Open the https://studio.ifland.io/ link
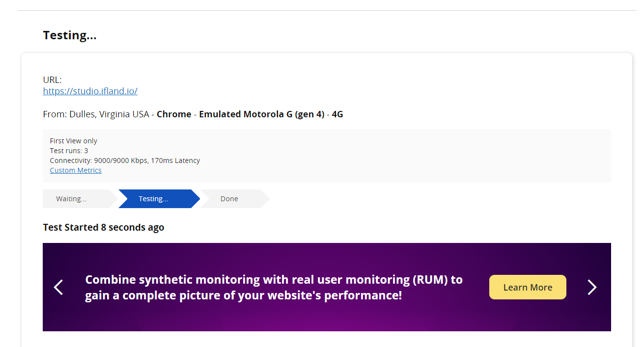 90,91
